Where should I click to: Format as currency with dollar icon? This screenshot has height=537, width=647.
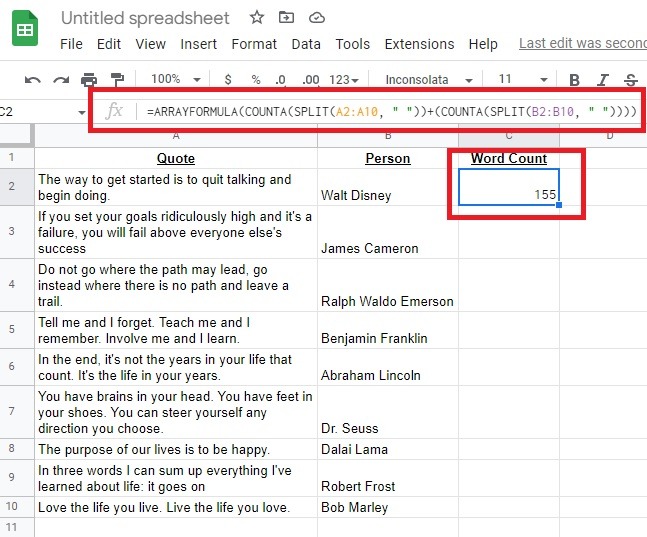coord(228,79)
